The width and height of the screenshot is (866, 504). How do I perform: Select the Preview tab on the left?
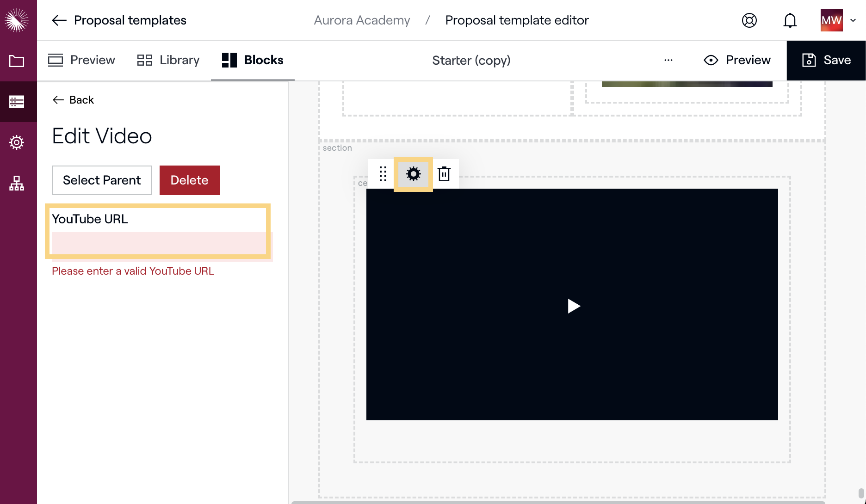click(81, 60)
